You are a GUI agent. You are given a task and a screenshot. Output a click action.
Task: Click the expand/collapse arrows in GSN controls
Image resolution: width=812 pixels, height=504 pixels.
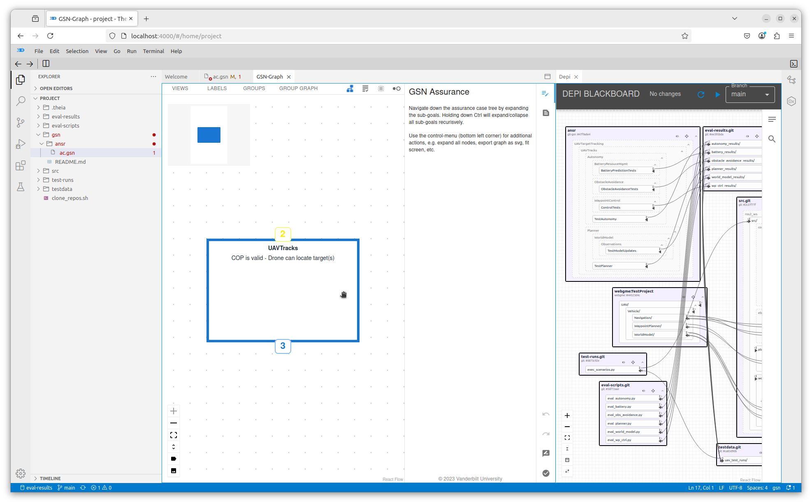(x=174, y=447)
